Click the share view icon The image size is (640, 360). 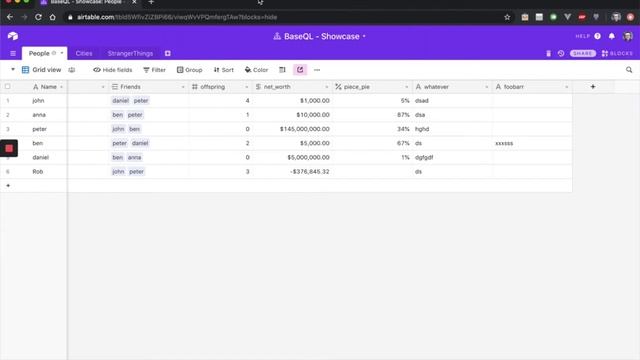pos(300,70)
